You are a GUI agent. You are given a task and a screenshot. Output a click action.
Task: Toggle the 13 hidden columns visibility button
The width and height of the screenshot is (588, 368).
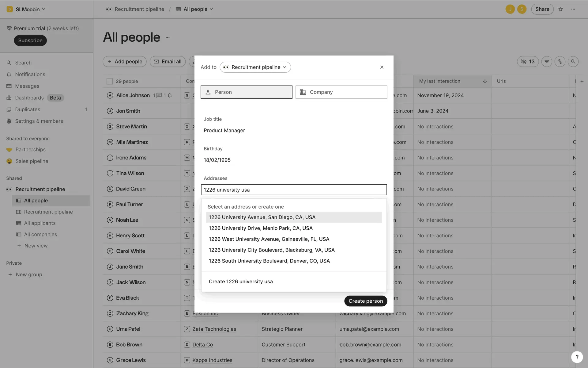point(528,62)
